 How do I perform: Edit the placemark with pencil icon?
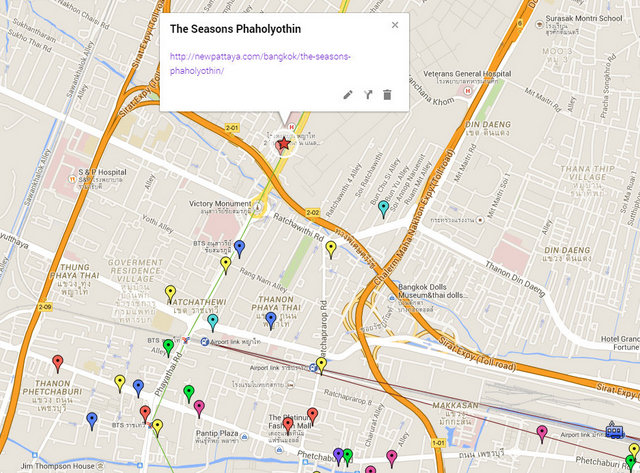[x=348, y=95]
